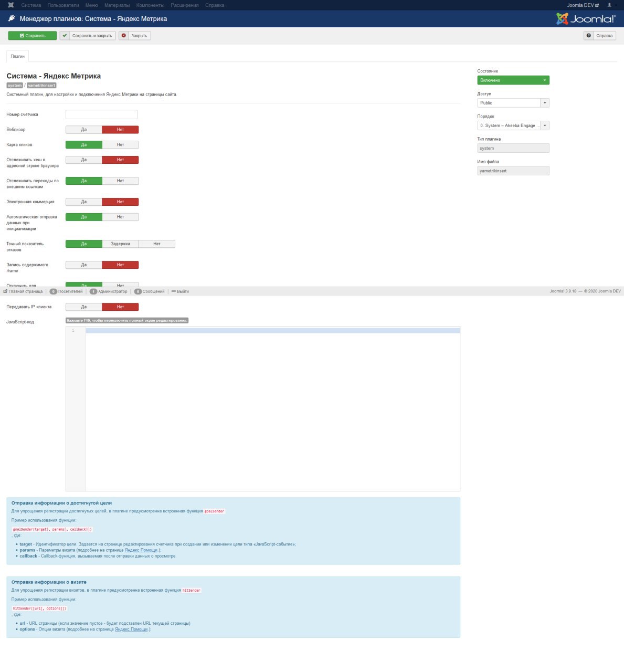
Task: Open Яндекс Помощи link in visit options
Action: pyautogui.click(x=131, y=629)
